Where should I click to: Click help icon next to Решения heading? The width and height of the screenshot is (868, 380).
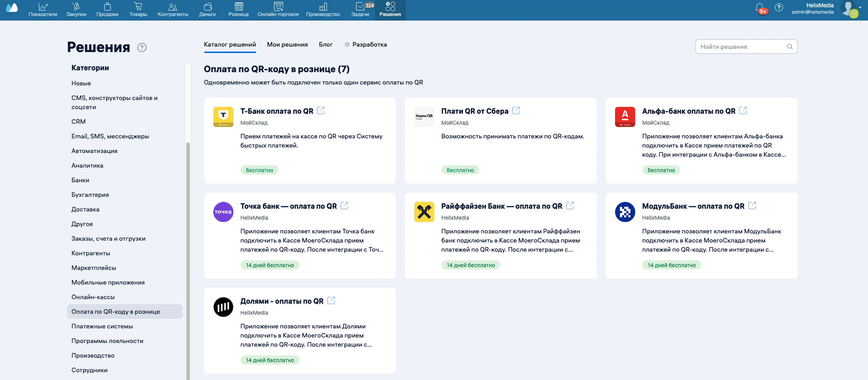pos(142,47)
